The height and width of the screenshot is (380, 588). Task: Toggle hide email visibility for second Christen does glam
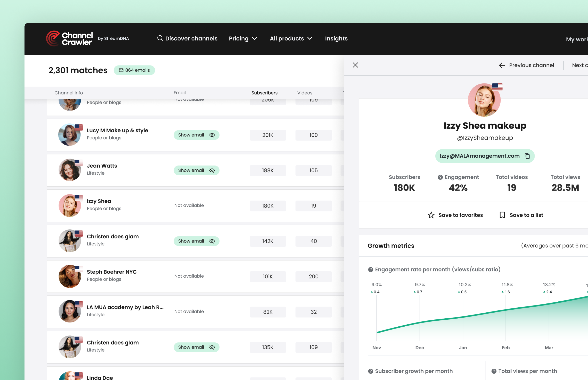(x=212, y=347)
